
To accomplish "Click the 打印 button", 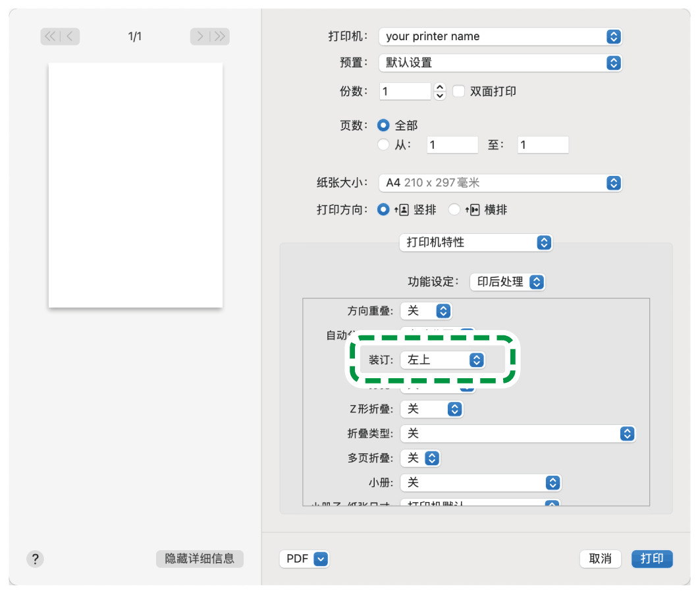I will (652, 559).
